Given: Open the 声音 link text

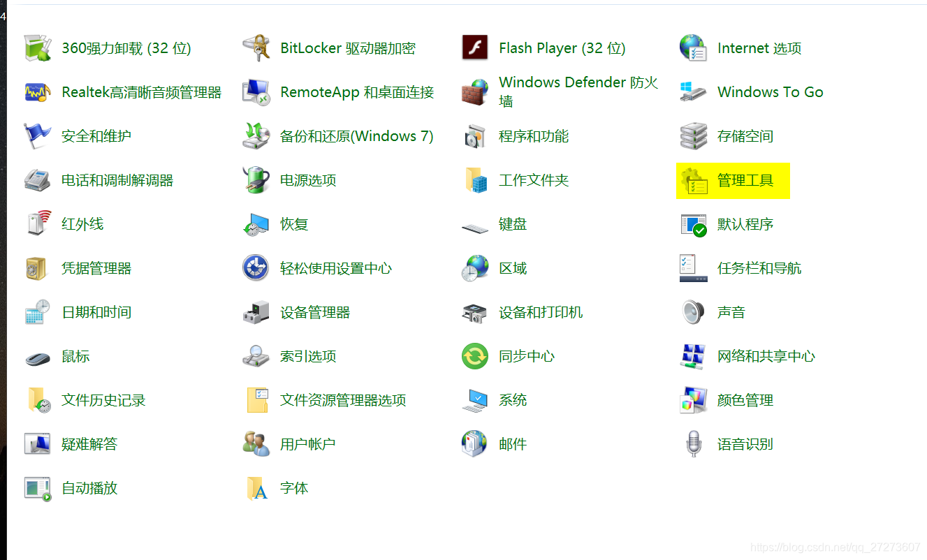Looking at the screenshot, I should [x=731, y=312].
